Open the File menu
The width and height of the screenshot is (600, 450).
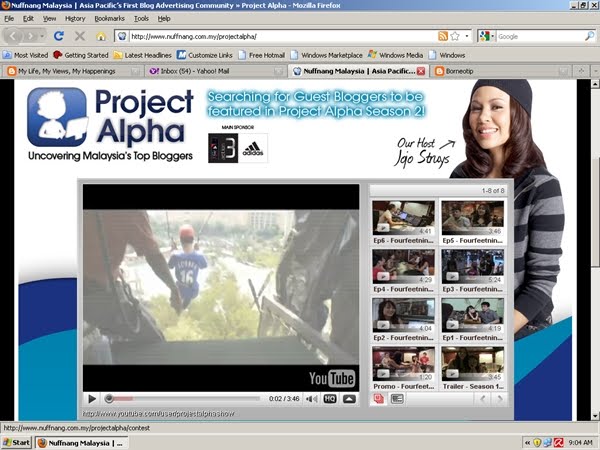pyautogui.click(x=9, y=18)
